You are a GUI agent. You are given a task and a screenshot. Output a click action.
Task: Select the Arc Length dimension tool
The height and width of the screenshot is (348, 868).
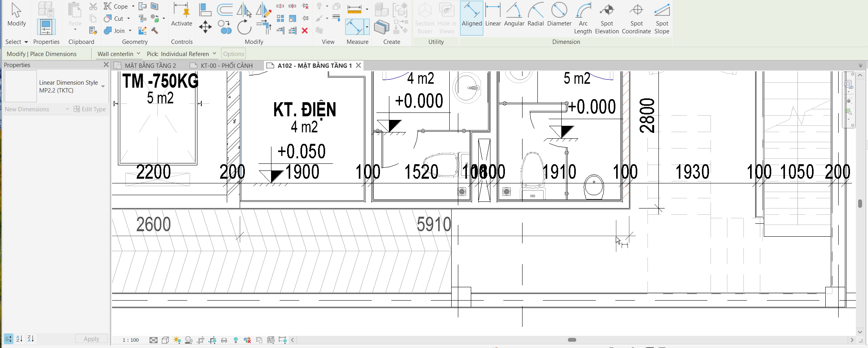(583, 18)
